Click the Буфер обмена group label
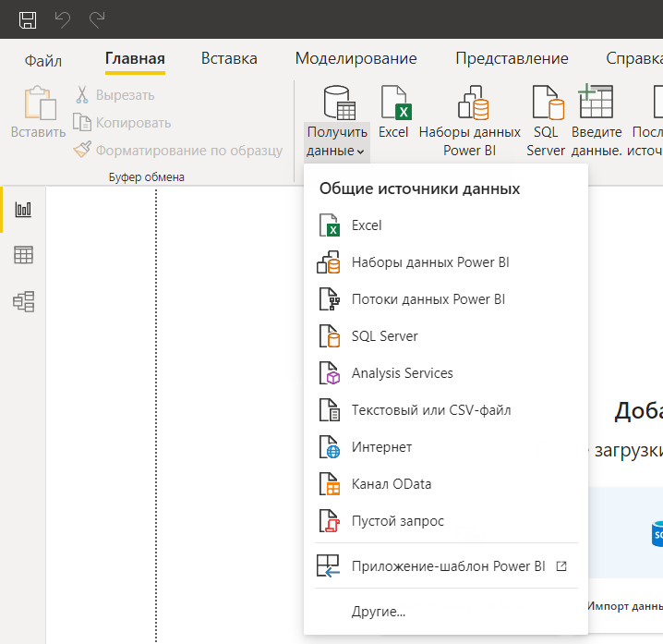663x644 pixels. 147,176
